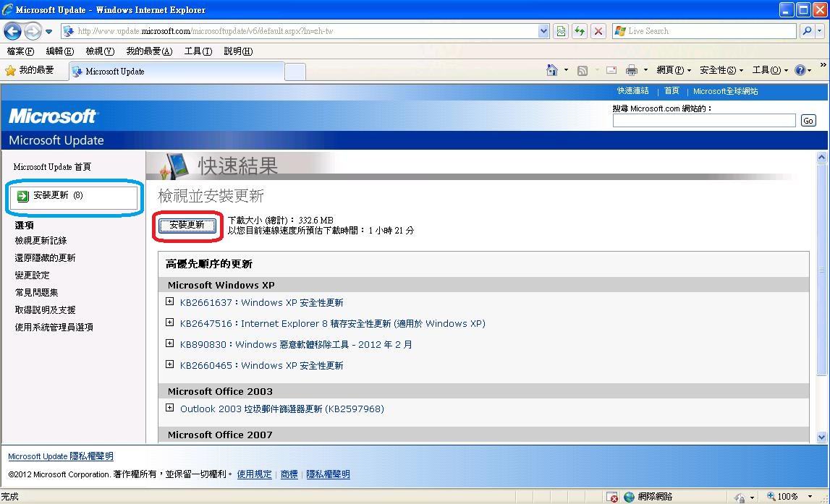Open the Print dropdown arrow

point(645,70)
